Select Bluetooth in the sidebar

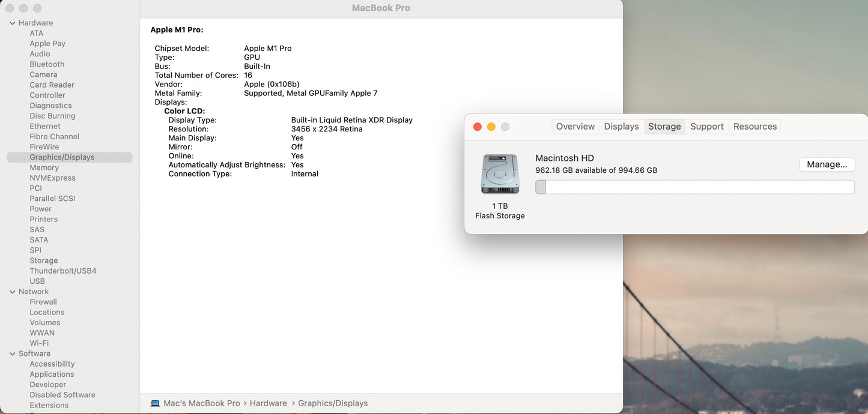[47, 64]
